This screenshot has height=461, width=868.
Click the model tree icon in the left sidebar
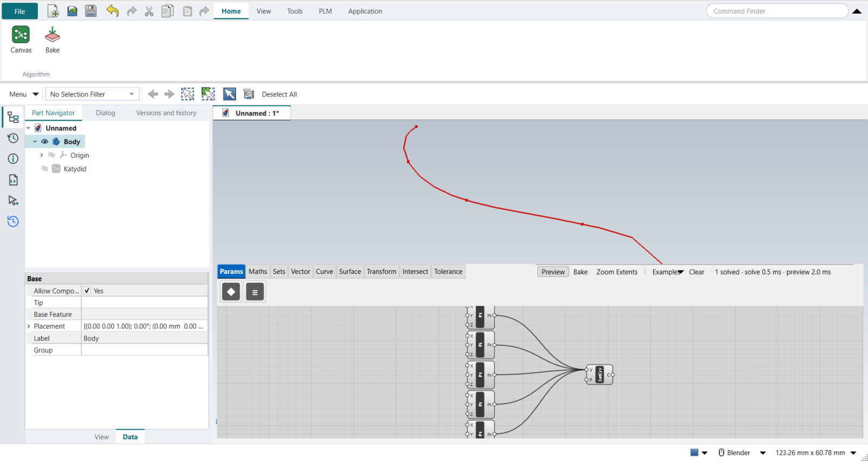[13, 117]
